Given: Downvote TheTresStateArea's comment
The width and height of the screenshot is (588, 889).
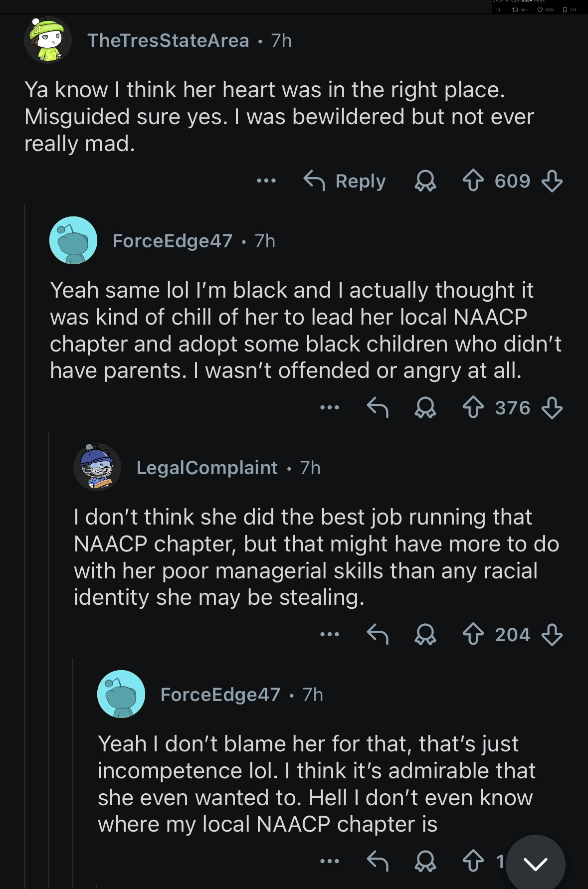Looking at the screenshot, I should pyautogui.click(x=552, y=181).
